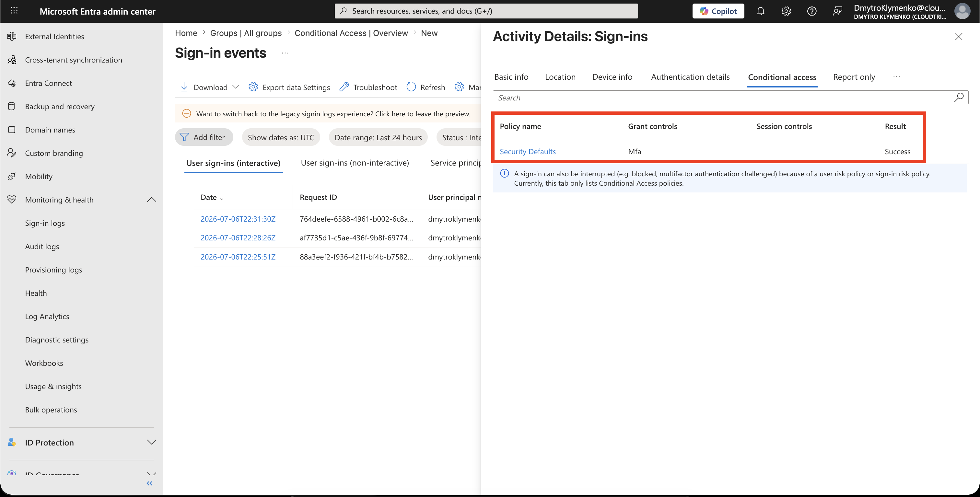The image size is (980, 497).
Task: Open portal settings gear icon
Action: click(786, 11)
